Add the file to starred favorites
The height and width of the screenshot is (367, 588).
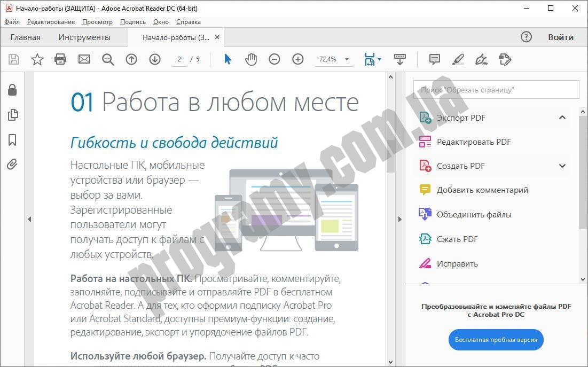tap(37, 59)
